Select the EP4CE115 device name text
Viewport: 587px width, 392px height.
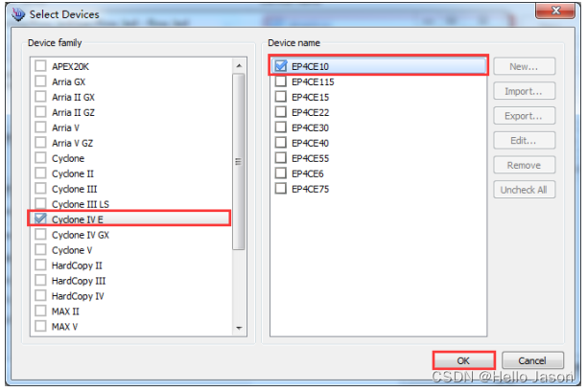click(313, 81)
